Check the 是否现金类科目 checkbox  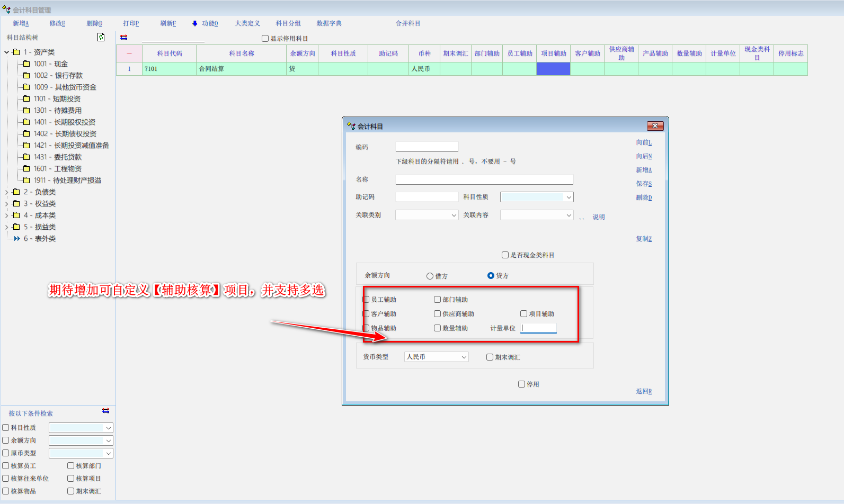point(505,255)
